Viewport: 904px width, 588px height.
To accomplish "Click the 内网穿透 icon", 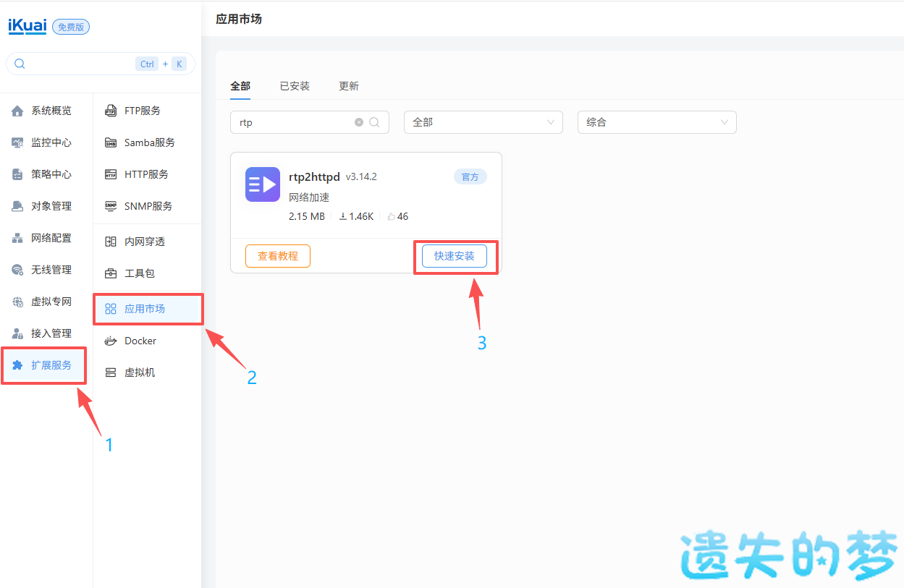I will [111, 242].
